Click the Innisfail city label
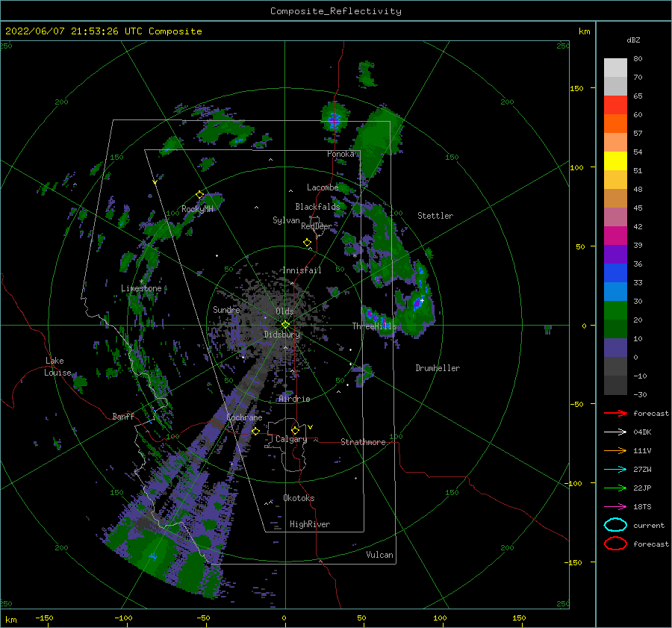This screenshot has height=628, width=672. (x=302, y=270)
